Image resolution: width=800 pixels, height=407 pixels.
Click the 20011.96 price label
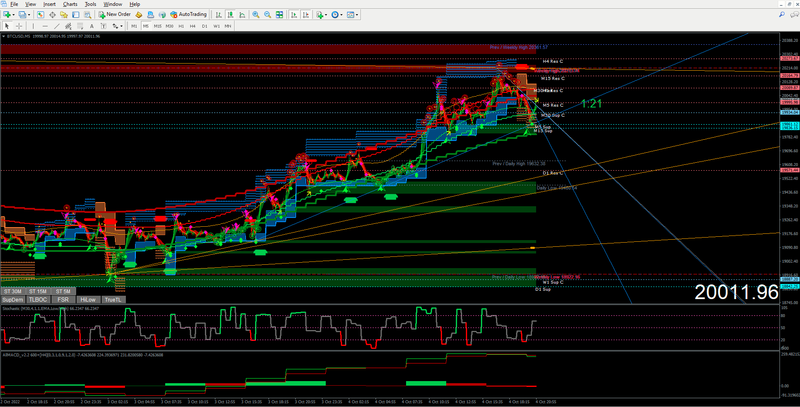(736, 292)
